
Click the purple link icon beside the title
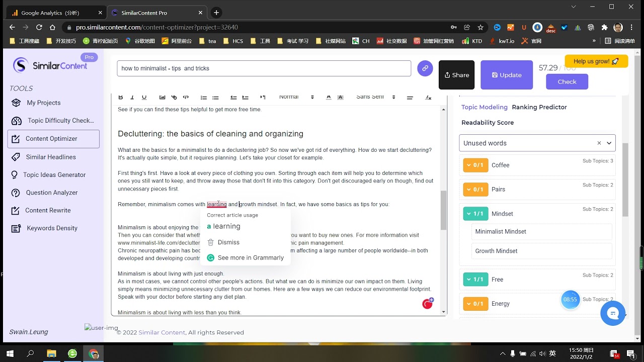[425, 68]
